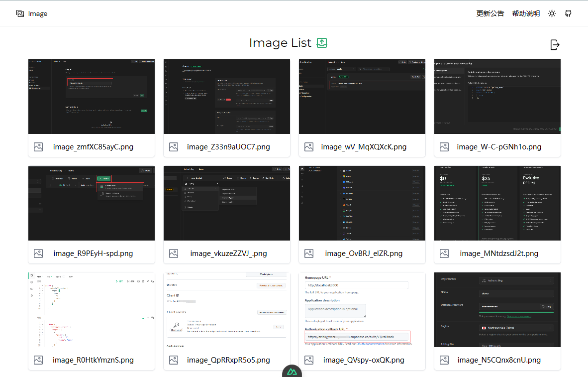Viewport: 588px width, 377px height.
Task: Click the picture icon beside image_MNtdzsdJ2t.png
Action: click(x=444, y=253)
